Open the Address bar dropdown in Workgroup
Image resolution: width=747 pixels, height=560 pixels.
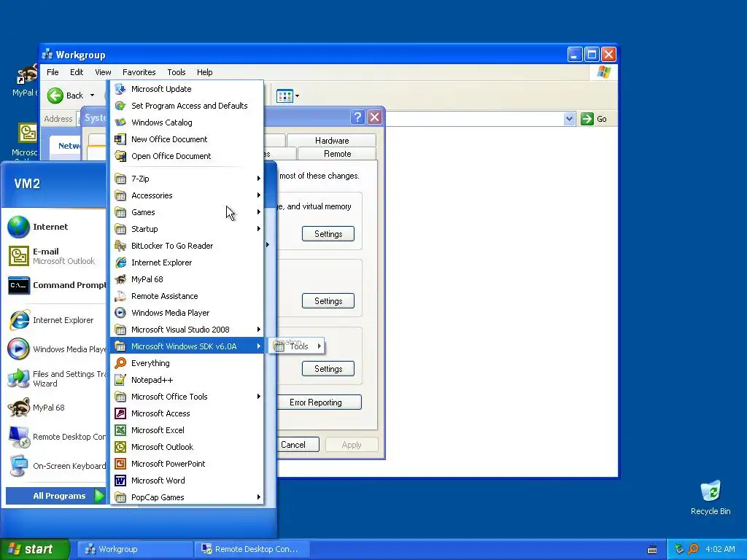point(569,119)
